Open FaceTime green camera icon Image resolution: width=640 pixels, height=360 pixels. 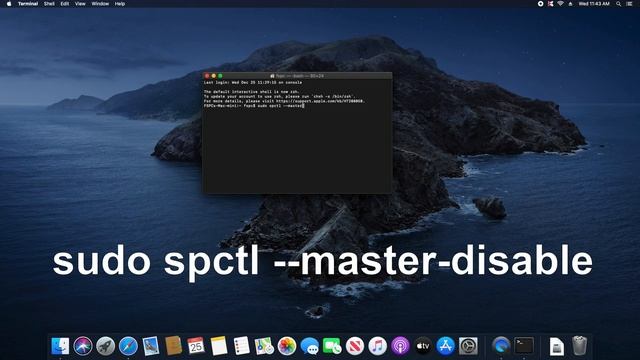332,346
